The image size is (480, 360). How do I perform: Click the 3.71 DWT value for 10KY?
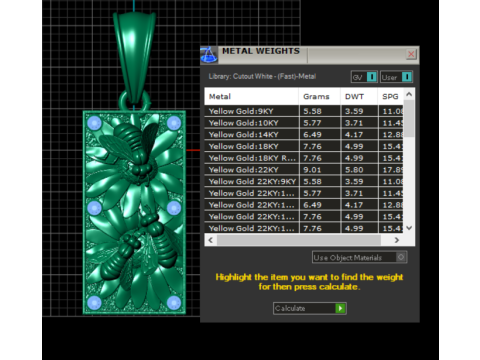click(359, 123)
